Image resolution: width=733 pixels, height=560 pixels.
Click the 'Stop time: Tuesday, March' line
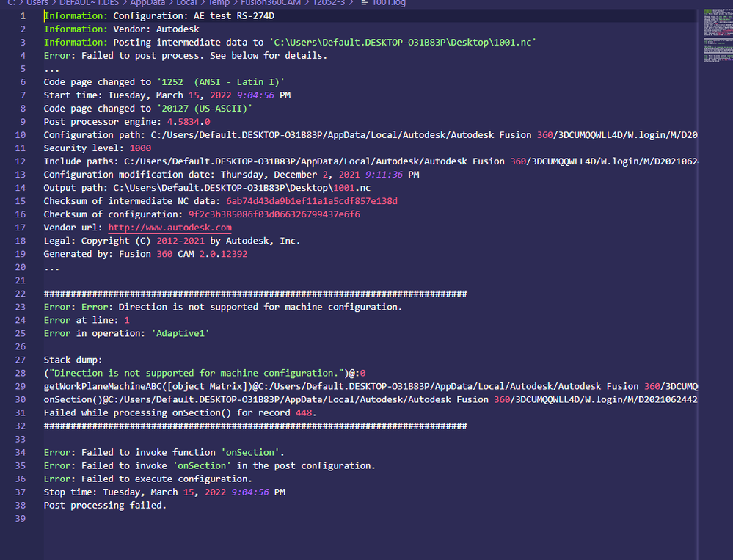164,492
